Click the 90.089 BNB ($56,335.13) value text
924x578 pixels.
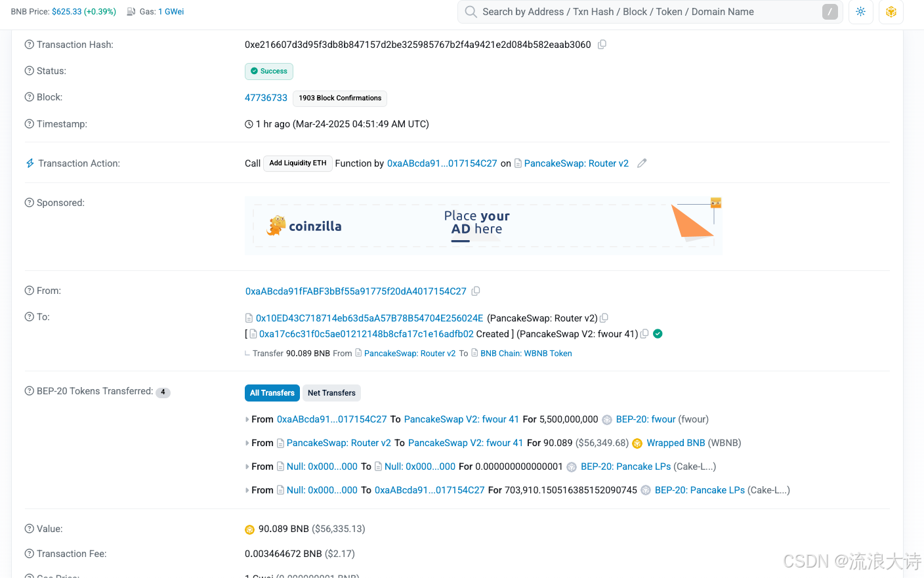pyautogui.click(x=312, y=529)
